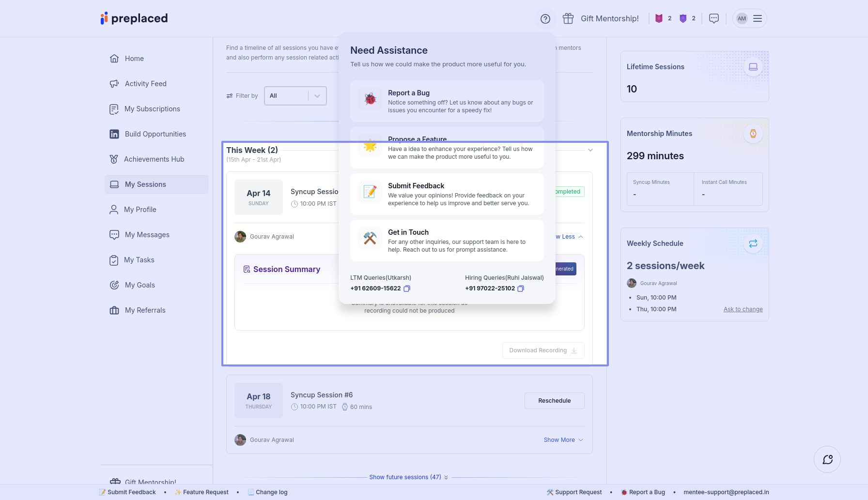Open the Gift Mentorship gift icon
868x500 pixels.
(568, 19)
